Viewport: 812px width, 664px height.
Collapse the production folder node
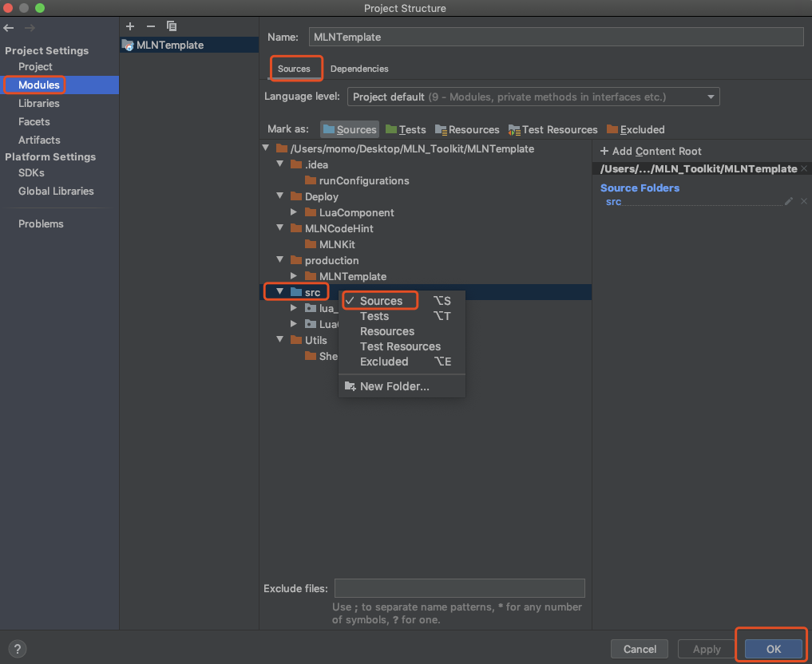click(x=280, y=260)
